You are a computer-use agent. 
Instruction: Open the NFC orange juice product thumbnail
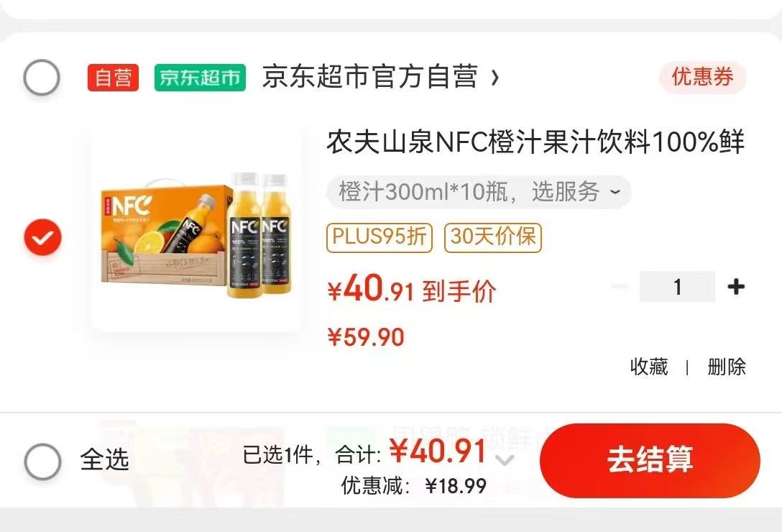(198, 229)
